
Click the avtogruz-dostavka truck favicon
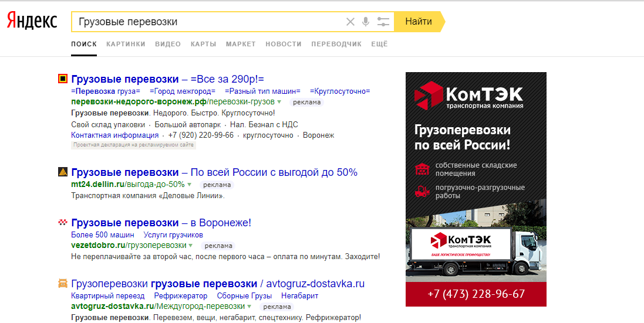click(62, 284)
